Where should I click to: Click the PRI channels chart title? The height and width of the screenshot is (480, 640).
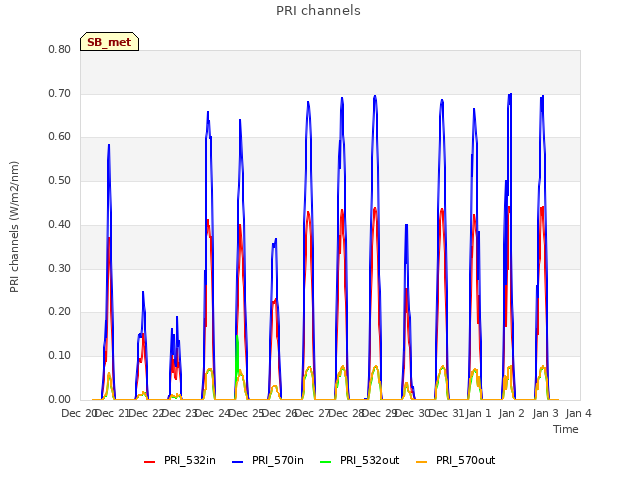(318, 11)
